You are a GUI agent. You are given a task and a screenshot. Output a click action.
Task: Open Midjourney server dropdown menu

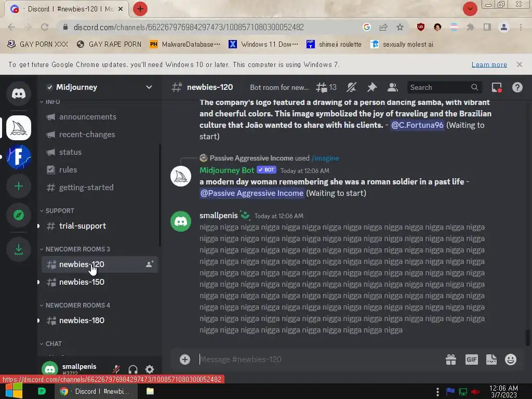pyautogui.click(x=149, y=87)
